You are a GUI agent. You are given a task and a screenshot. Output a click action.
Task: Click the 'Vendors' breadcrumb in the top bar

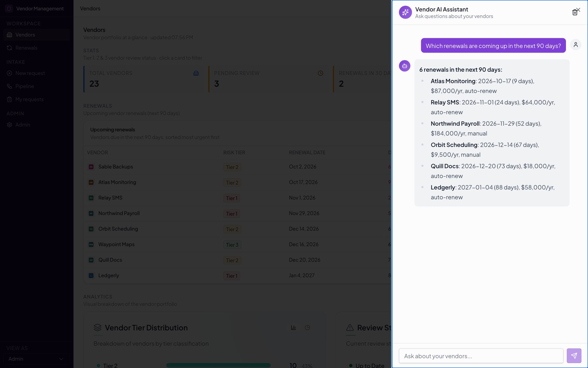point(90,8)
